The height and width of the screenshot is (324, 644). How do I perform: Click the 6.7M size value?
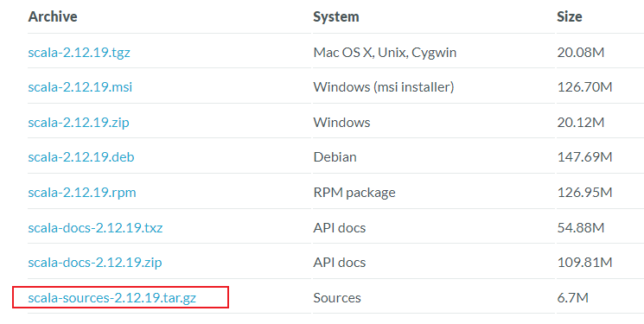[572, 298]
